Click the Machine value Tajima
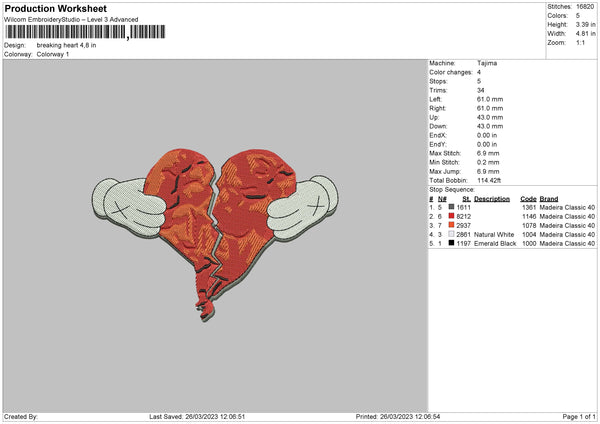Image resolution: width=600 pixels, height=424 pixels. point(487,63)
